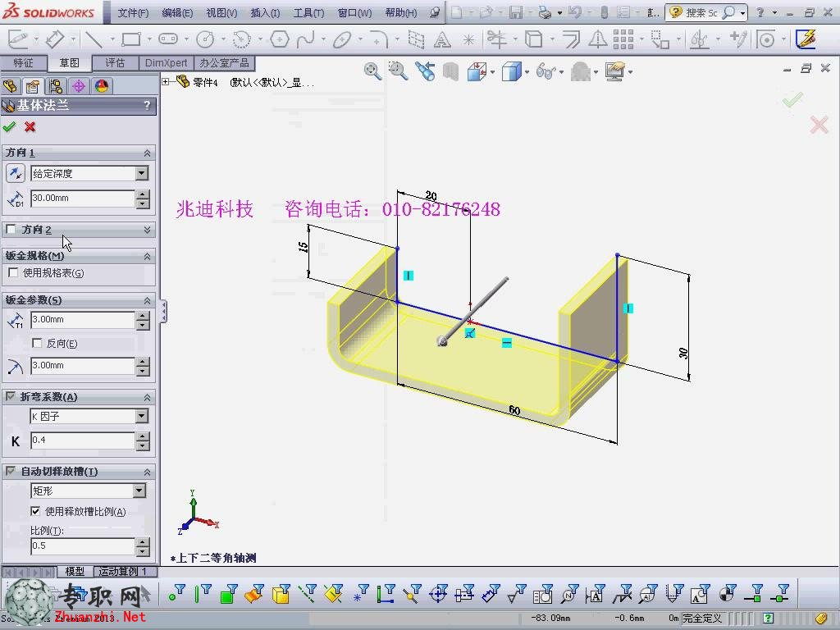This screenshot has height=630, width=840.
Task: Select the Circle sketch tool
Action: pos(205,39)
